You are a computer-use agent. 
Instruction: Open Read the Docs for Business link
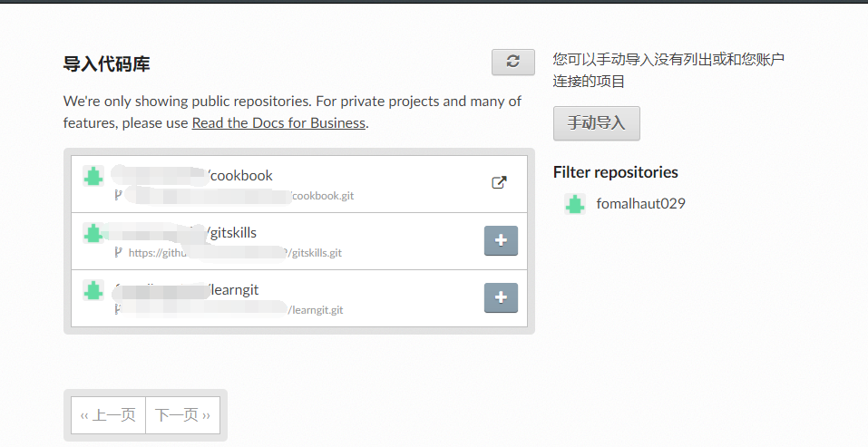click(x=278, y=122)
